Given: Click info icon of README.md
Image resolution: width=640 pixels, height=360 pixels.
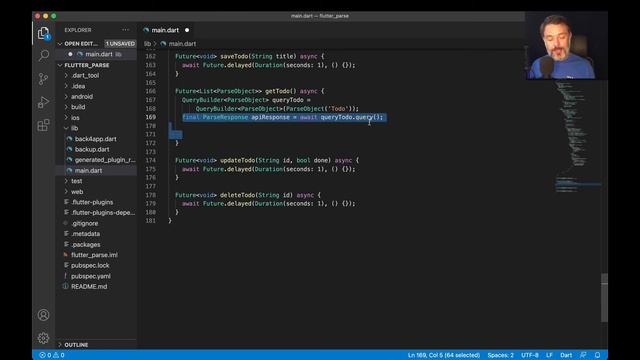Looking at the screenshot, I should [x=65, y=287].
